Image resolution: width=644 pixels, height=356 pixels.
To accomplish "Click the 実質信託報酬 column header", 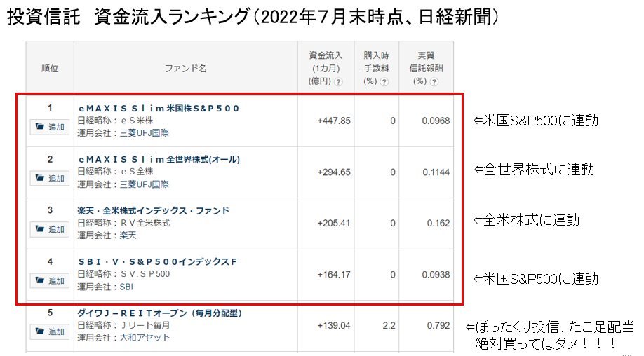I will pyautogui.click(x=426, y=68).
